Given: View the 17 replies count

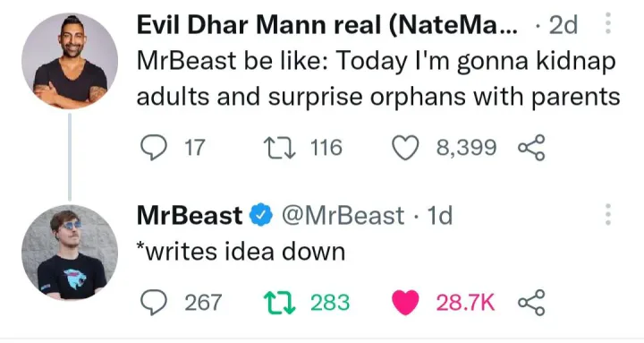Looking at the screenshot, I should coord(194,148).
